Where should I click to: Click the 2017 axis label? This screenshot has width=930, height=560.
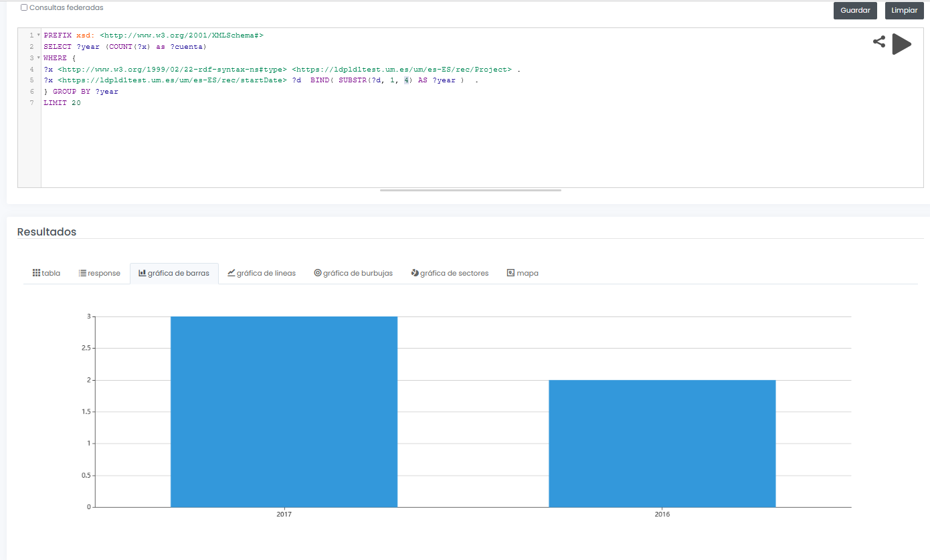[284, 515]
